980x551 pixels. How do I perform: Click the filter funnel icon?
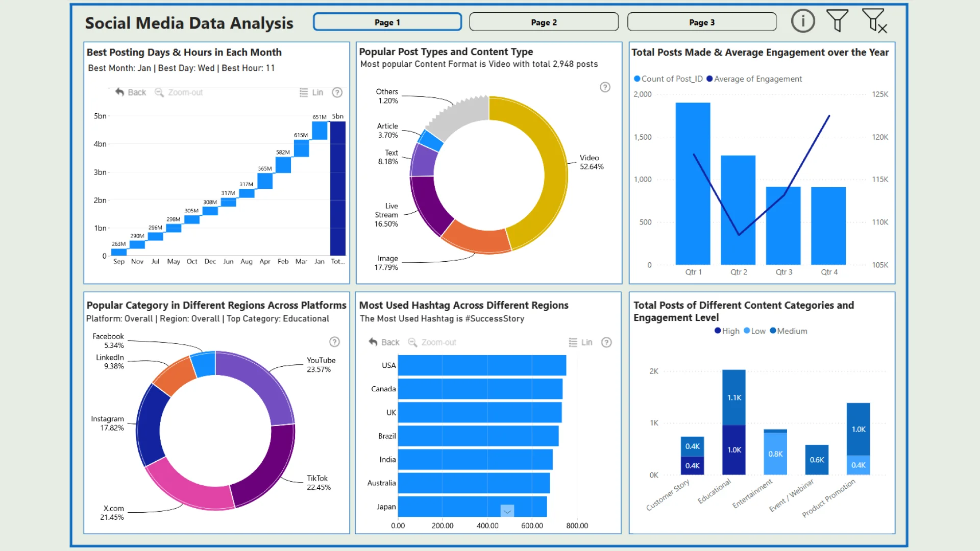tap(838, 21)
